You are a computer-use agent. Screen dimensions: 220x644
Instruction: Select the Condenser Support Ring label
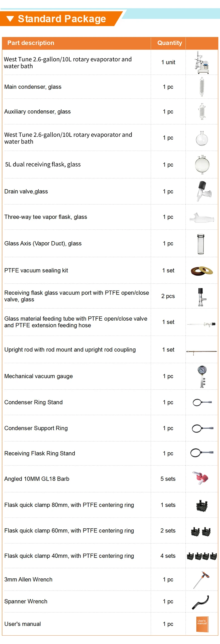click(x=36, y=428)
